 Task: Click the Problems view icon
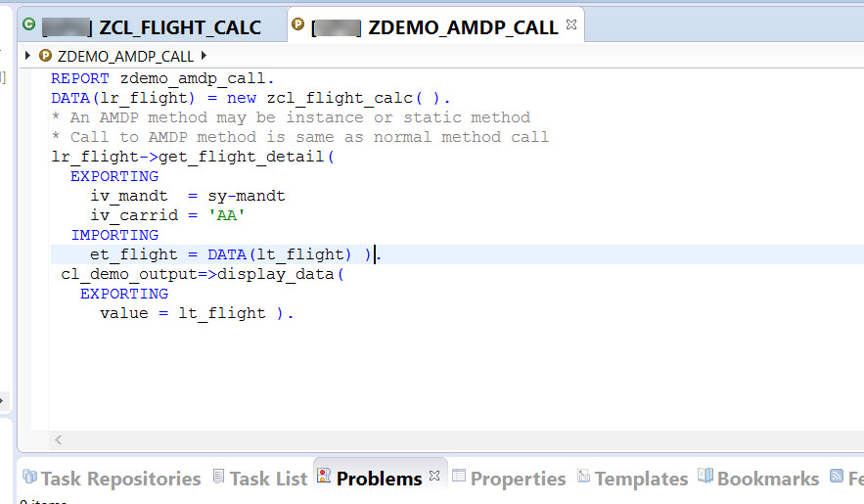pos(324,478)
